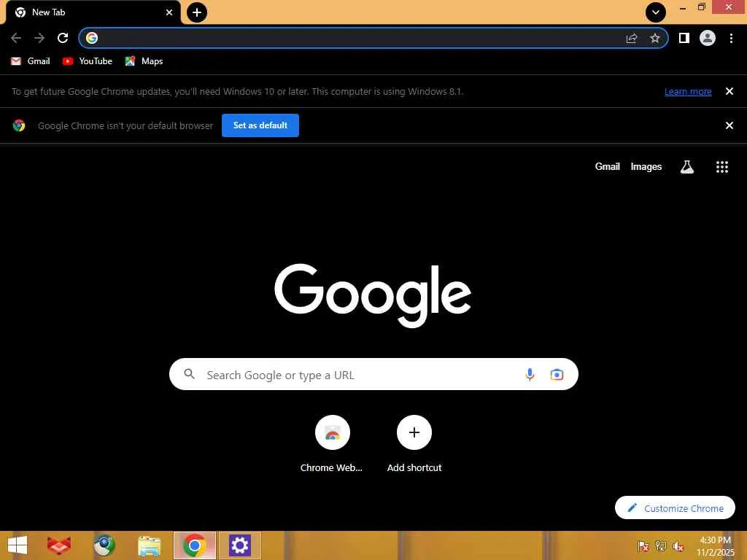The height and width of the screenshot is (560, 747).
Task: Click the Search Google or type a URL box
Action: 373,374
